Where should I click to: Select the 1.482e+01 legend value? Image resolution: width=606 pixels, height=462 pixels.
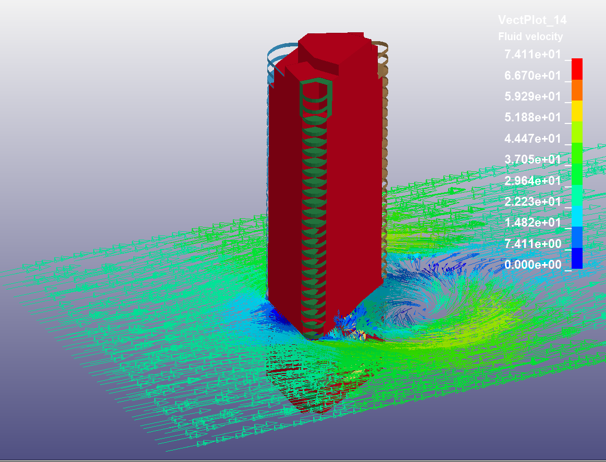tap(532, 223)
